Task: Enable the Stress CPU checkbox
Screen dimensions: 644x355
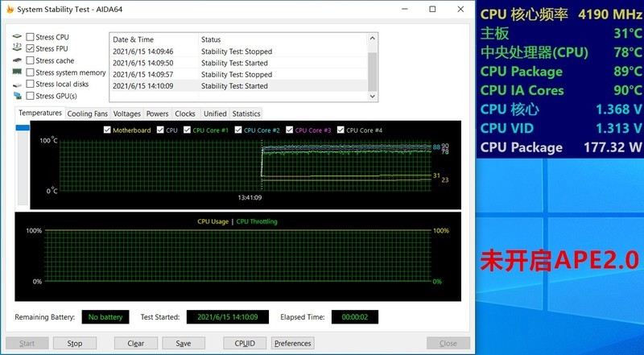Action: pyautogui.click(x=30, y=37)
